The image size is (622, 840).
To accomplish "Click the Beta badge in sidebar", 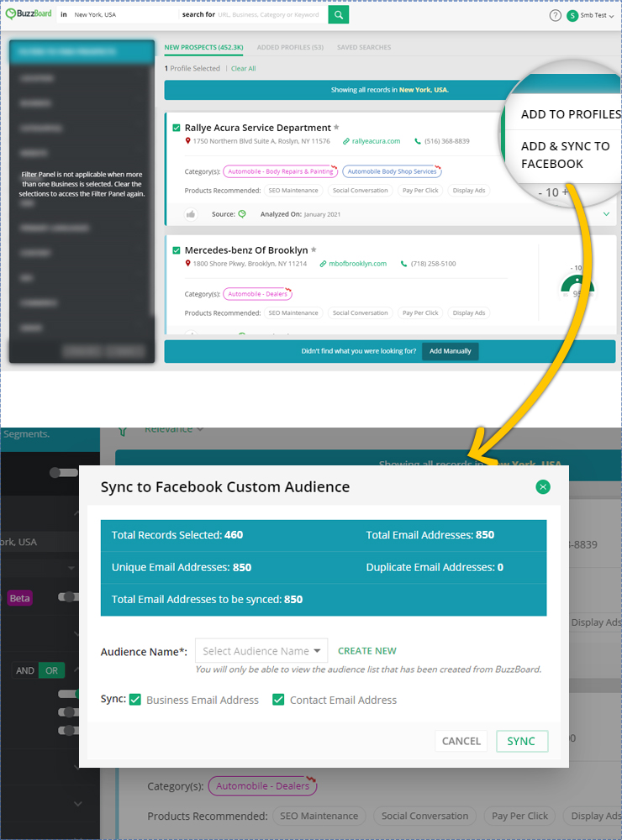I will click(x=20, y=598).
